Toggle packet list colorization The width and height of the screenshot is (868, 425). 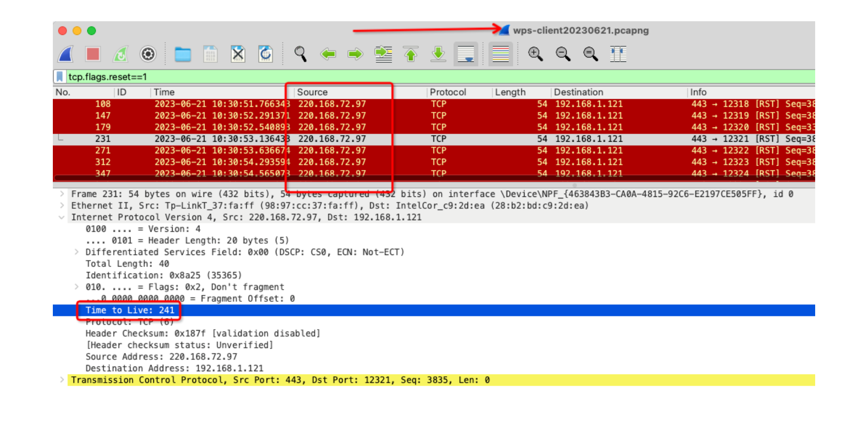tap(501, 54)
